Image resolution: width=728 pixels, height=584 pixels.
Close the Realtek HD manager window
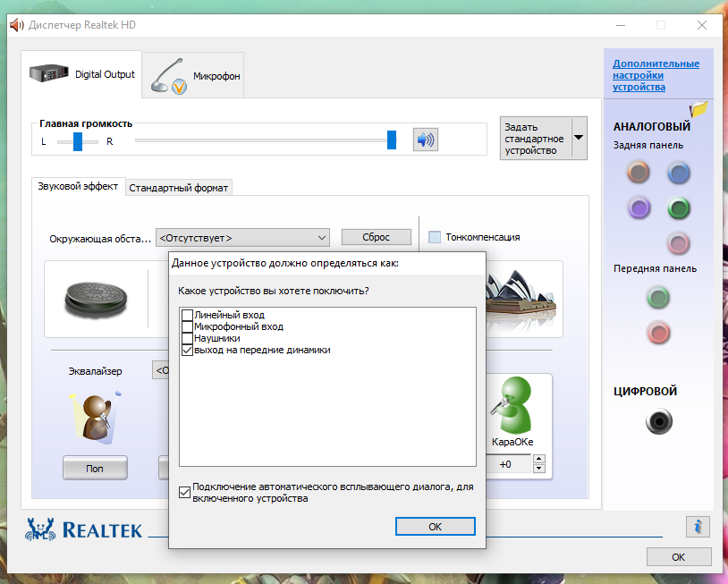(701, 25)
